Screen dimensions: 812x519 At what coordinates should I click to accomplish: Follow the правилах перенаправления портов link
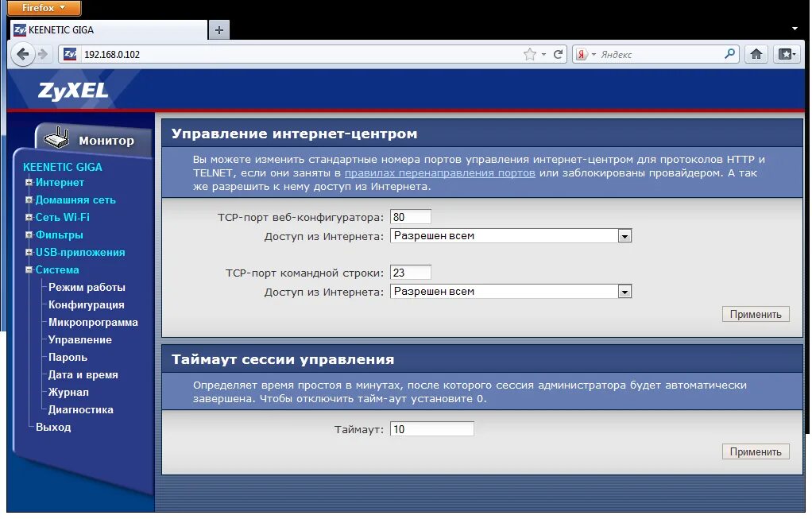click(439, 173)
